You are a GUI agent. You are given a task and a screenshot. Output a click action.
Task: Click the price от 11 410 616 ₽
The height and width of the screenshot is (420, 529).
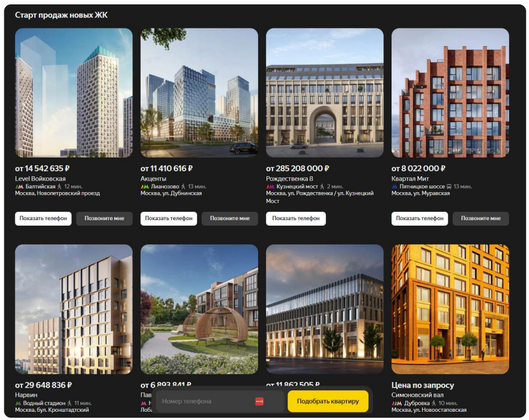tap(166, 168)
